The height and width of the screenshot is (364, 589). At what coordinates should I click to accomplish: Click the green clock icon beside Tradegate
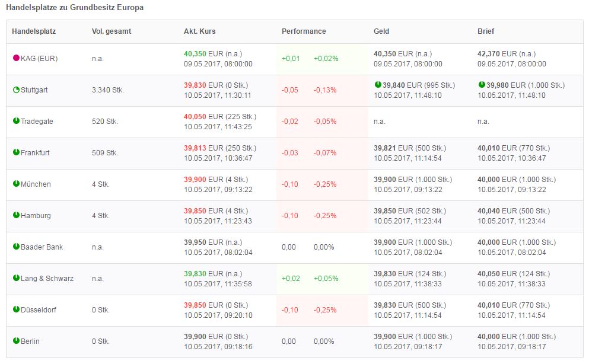click(16, 121)
